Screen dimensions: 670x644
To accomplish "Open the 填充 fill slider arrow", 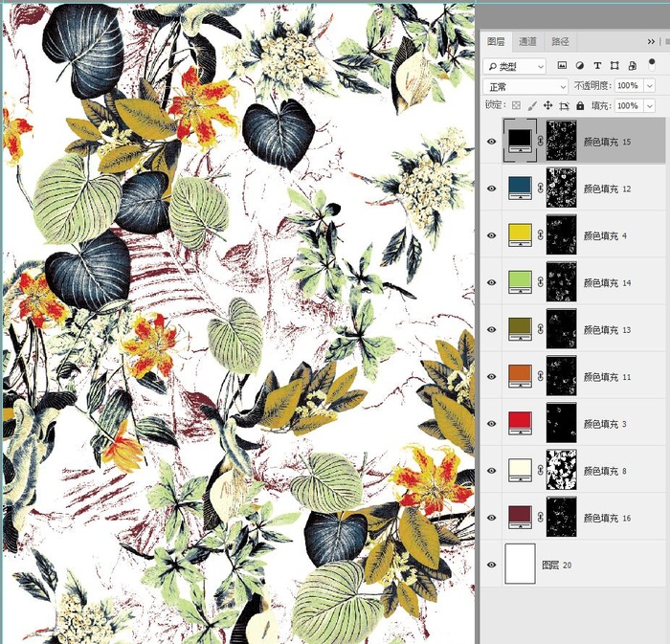I will (650, 105).
